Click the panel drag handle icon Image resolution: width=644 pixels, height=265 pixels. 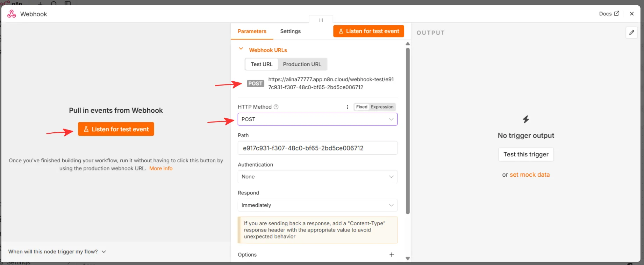click(x=321, y=20)
